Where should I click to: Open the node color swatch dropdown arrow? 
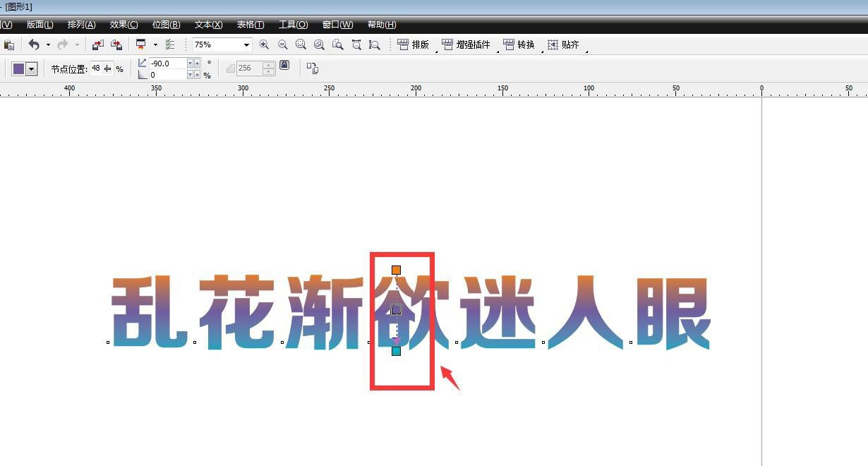coord(32,68)
